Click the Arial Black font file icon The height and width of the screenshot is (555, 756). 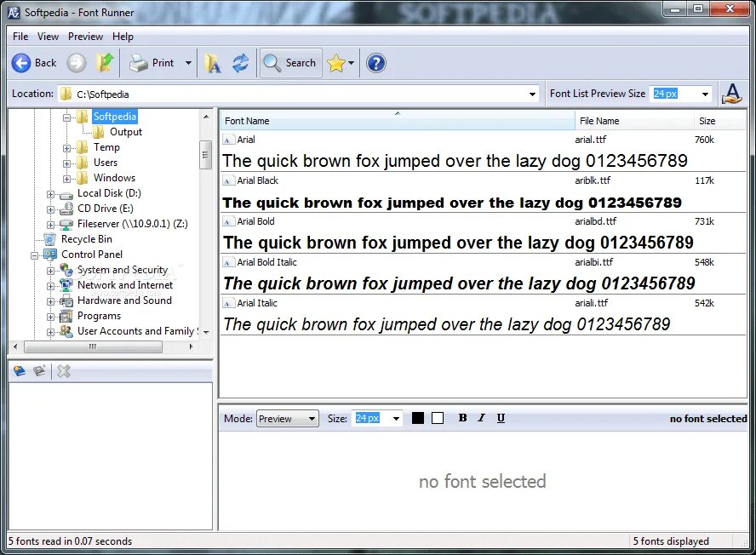(x=228, y=181)
